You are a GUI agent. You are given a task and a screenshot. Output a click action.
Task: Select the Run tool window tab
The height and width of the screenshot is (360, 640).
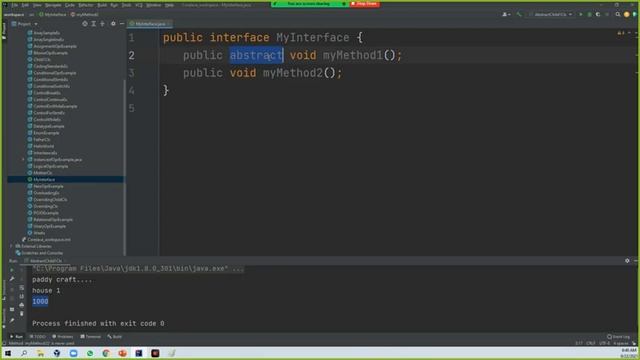click(x=16, y=337)
